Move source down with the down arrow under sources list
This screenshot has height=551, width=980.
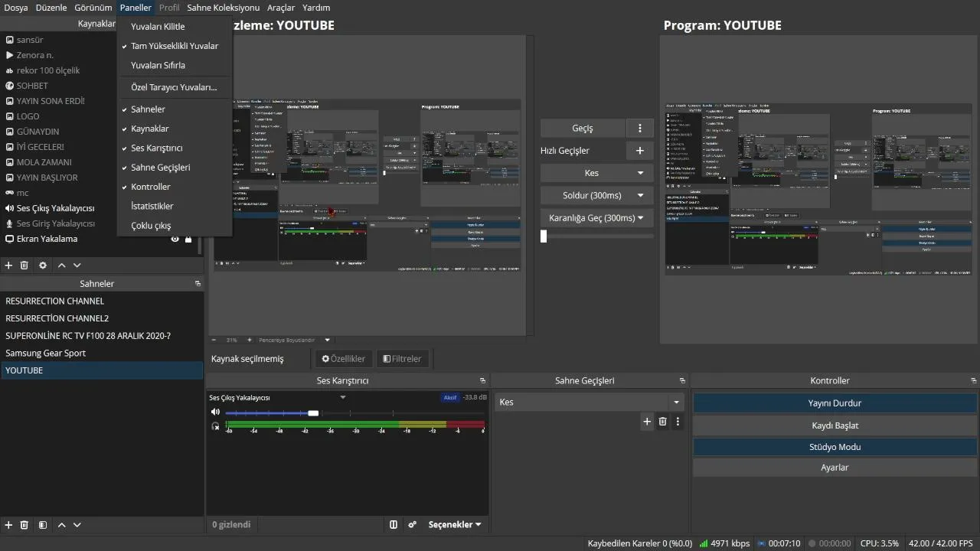[x=77, y=266]
